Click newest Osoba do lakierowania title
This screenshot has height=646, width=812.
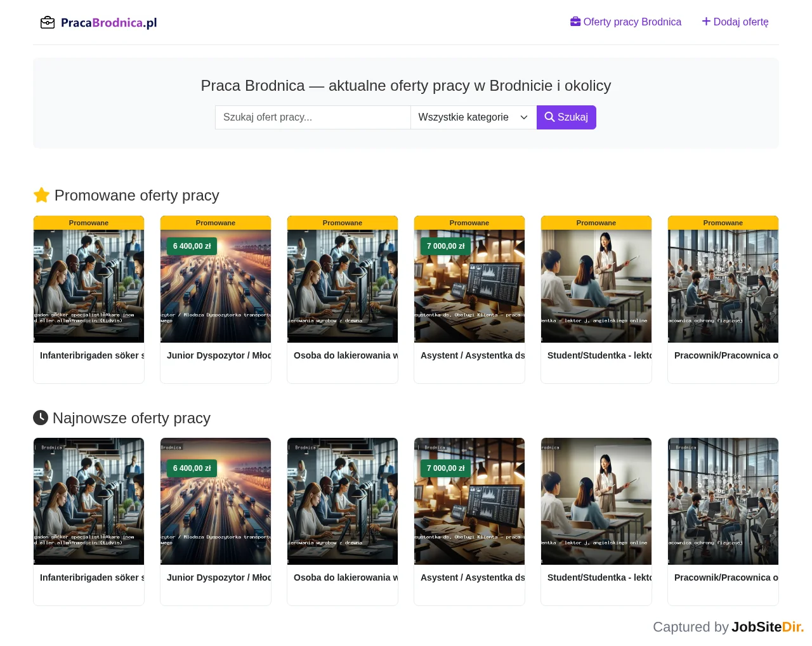coord(346,577)
